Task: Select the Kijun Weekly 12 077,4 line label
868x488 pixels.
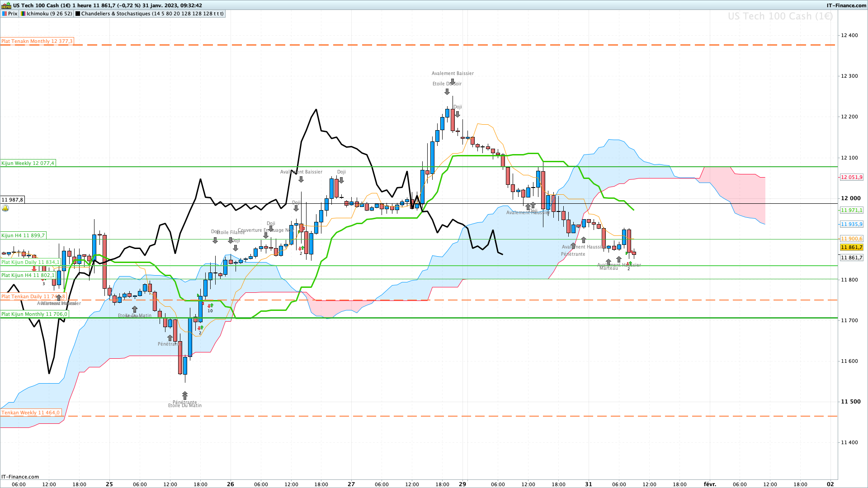Action: 28,163
